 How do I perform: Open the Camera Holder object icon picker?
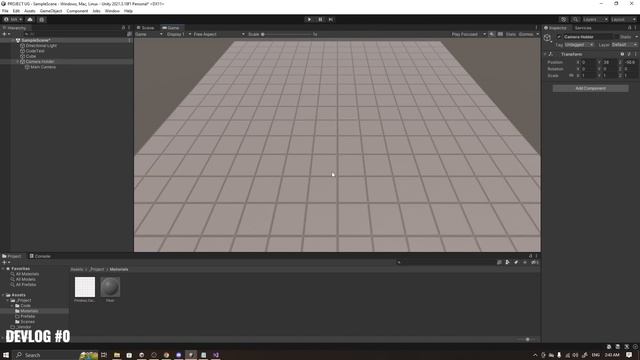pyautogui.click(x=548, y=38)
